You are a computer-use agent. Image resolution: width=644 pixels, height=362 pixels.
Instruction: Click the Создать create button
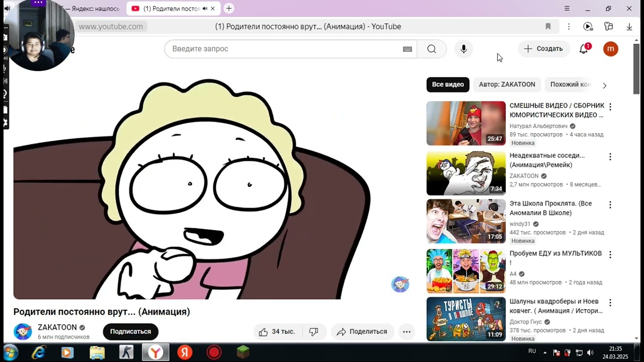click(544, 49)
